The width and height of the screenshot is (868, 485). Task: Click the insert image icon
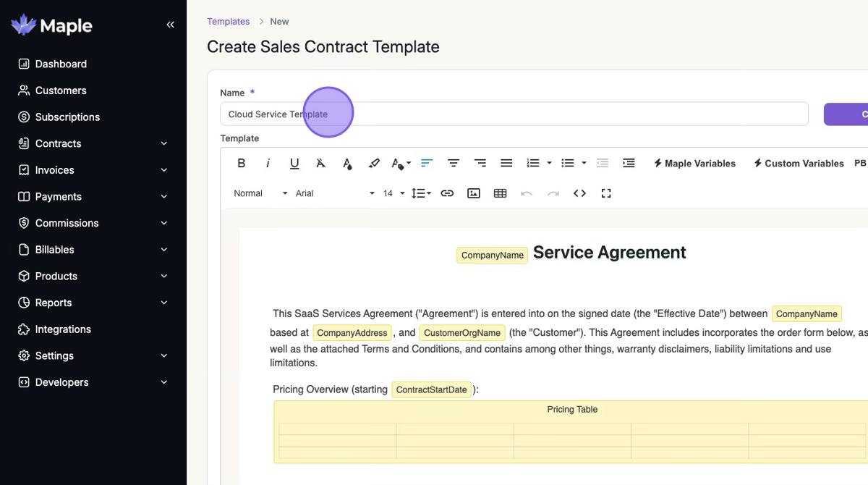click(x=474, y=193)
